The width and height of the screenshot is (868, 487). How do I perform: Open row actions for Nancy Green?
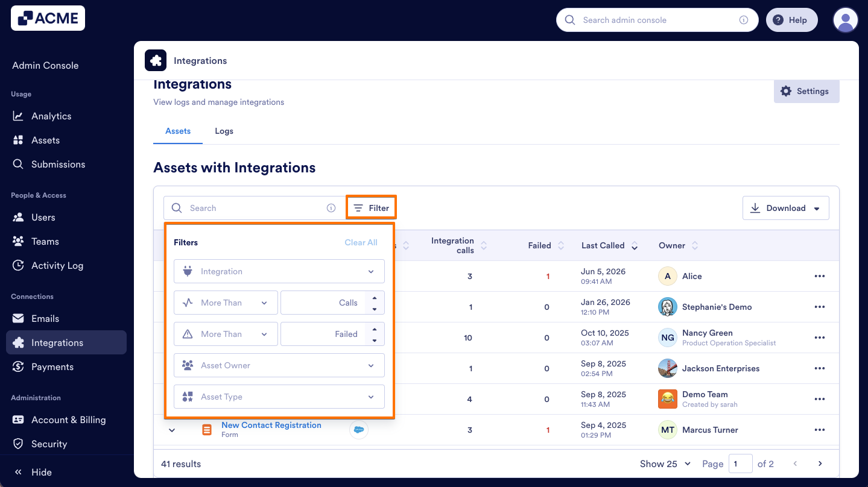pos(819,338)
